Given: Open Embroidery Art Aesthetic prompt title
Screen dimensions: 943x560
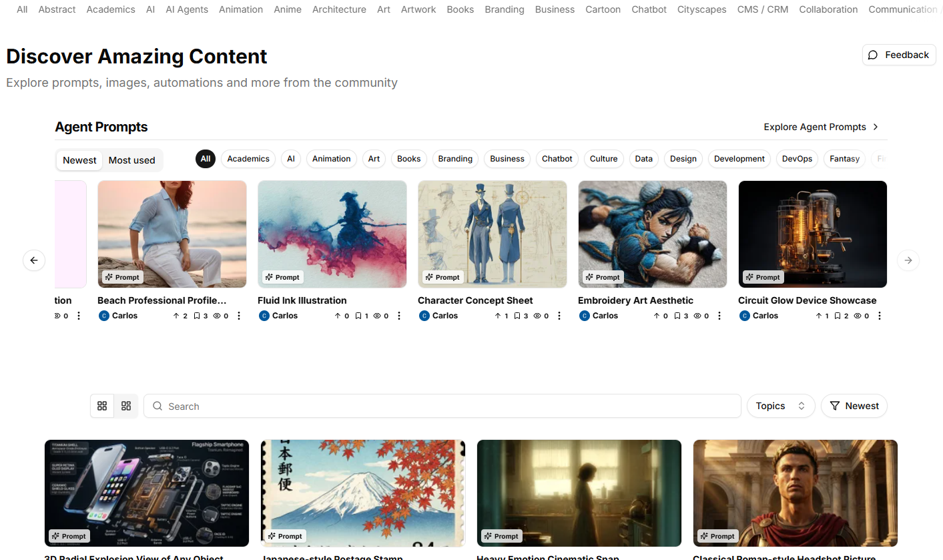Looking at the screenshot, I should click(x=635, y=300).
